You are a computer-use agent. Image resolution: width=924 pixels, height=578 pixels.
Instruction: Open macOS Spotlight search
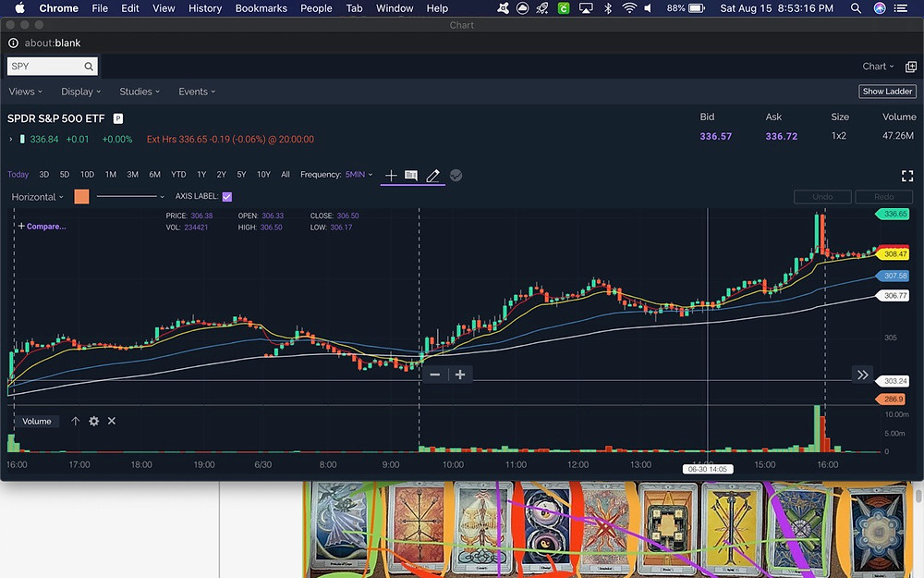click(856, 8)
